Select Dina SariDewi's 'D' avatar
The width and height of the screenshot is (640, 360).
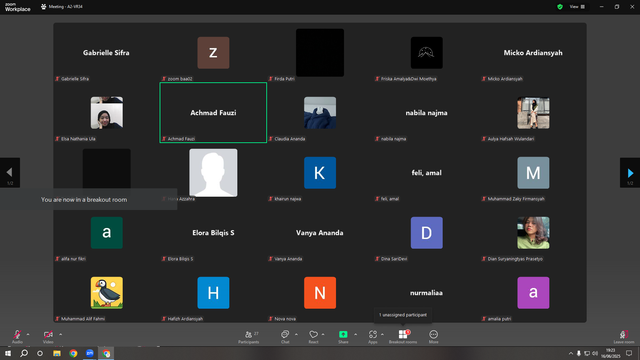pyautogui.click(x=427, y=233)
